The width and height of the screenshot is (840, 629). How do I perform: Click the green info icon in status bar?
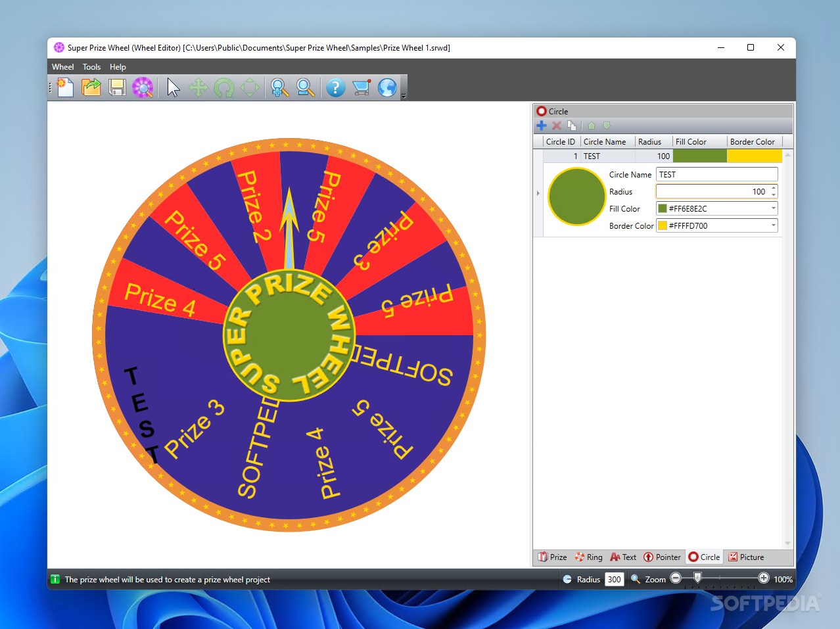pos(55,579)
